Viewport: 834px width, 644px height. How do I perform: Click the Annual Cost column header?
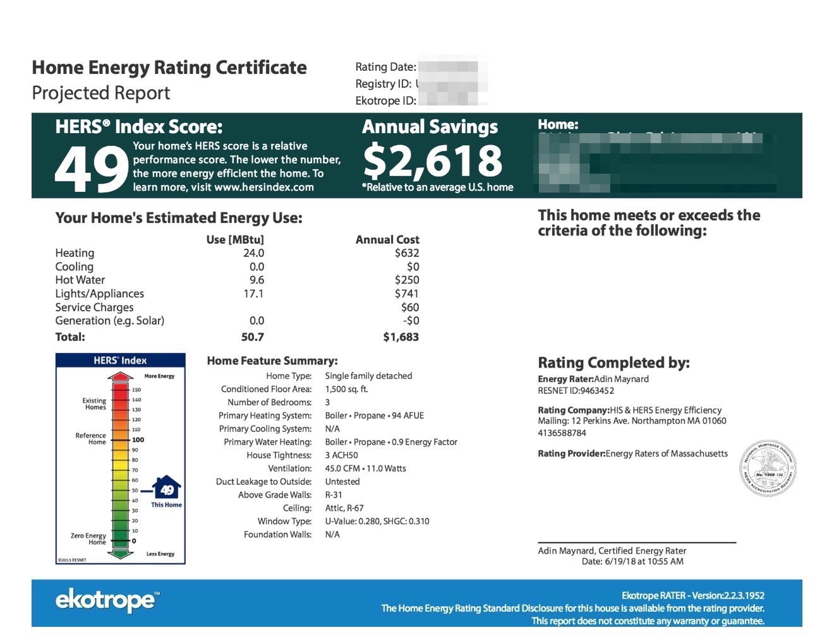point(387,240)
